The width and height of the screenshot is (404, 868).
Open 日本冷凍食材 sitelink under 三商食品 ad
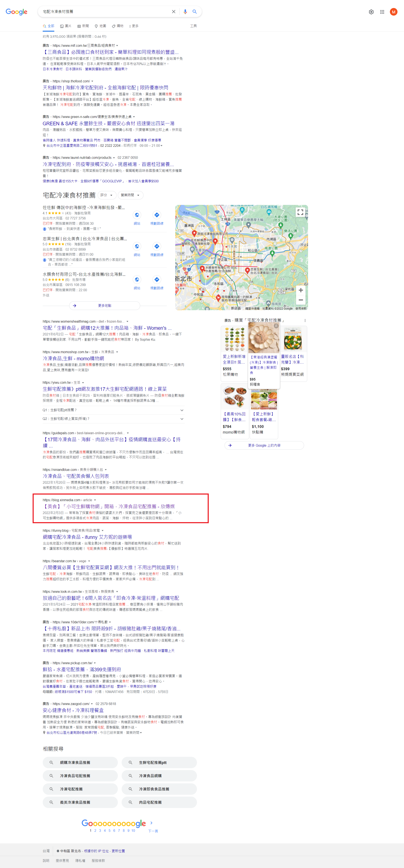click(53, 69)
